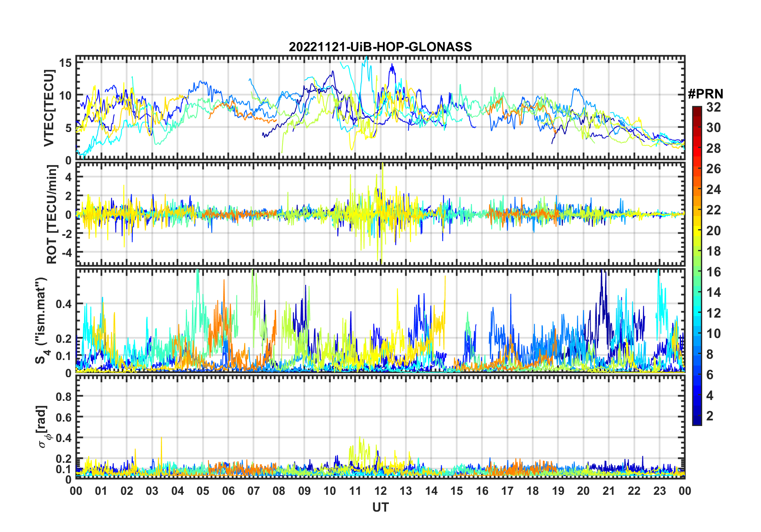Image resolution: width=761 pixels, height=532 pixels.
Task: Select colorbar tick label 16
Action: click(713, 272)
